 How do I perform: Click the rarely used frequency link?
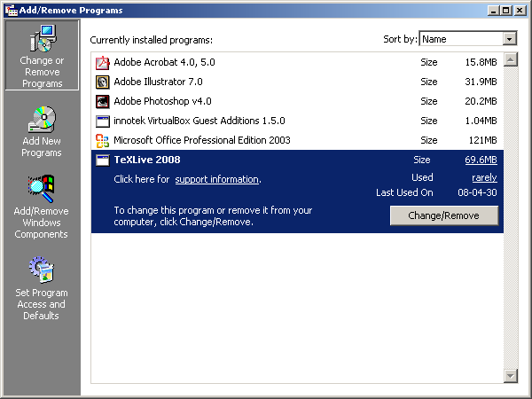click(x=484, y=177)
